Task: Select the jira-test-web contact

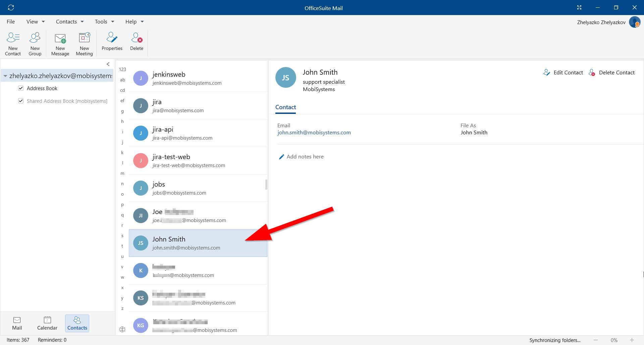Action: pos(198,160)
